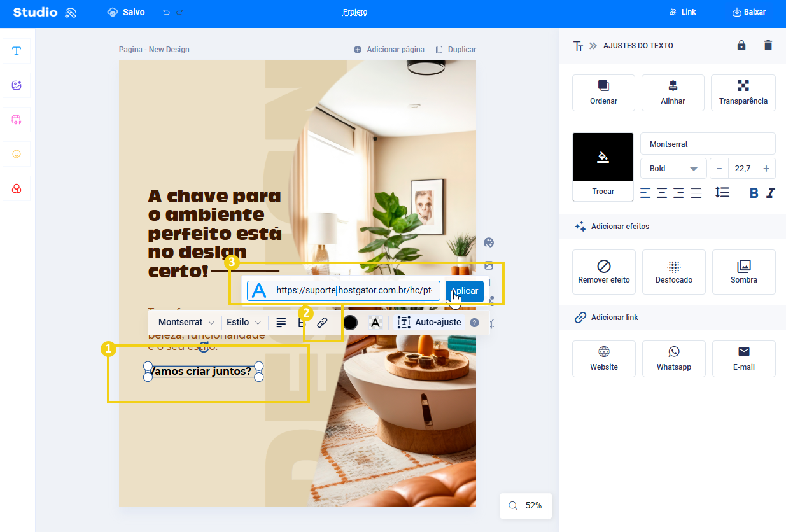Toggle Auto-ajuste in floating toolbar
Screen dimensions: 786x532
(430, 323)
